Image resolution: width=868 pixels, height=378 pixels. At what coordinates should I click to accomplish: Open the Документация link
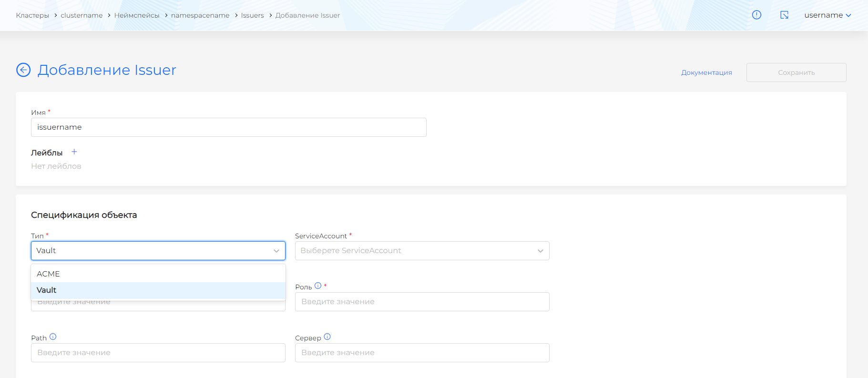[x=706, y=72]
